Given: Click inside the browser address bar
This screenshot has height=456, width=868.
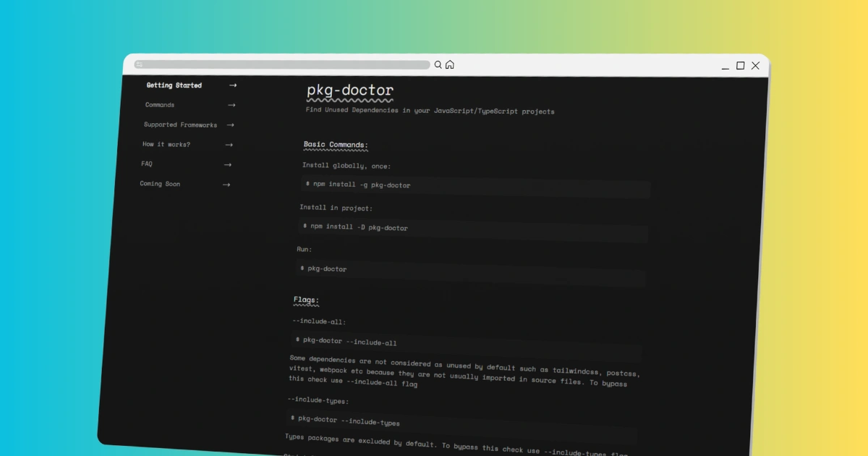Looking at the screenshot, I should [282, 64].
